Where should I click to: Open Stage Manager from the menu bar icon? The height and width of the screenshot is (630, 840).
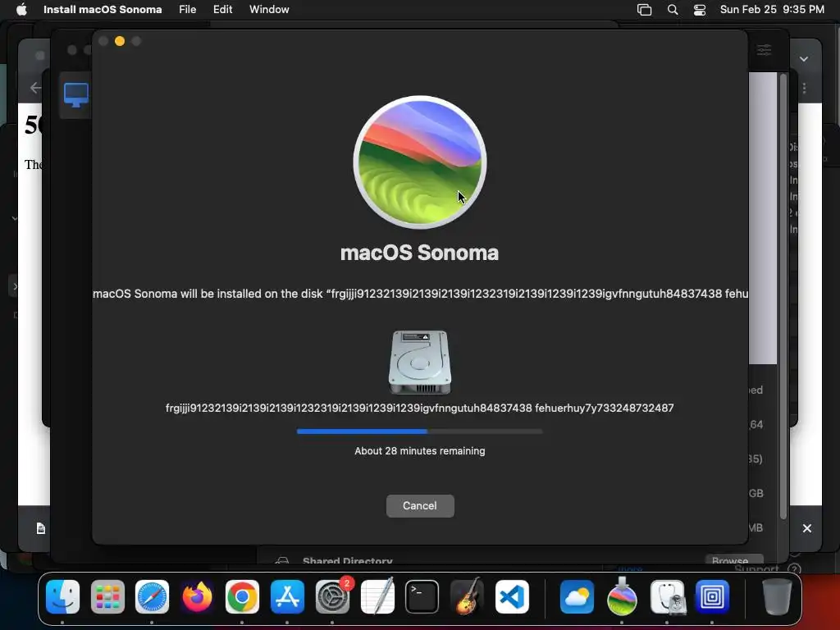[x=644, y=10]
